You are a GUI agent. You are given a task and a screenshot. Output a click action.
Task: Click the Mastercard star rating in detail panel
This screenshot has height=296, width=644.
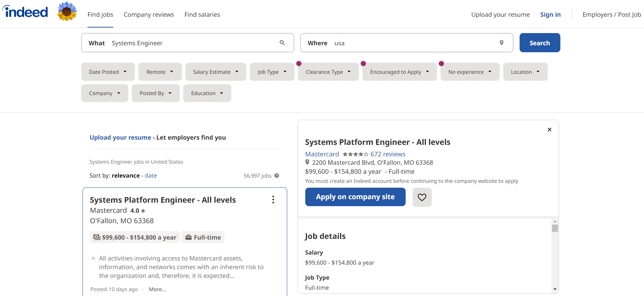point(355,154)
